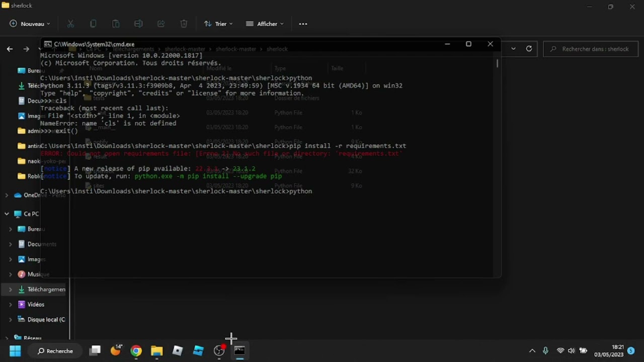Click the battery icon in system tray
This screenshot has width=644, height=362.
(583, 351)
